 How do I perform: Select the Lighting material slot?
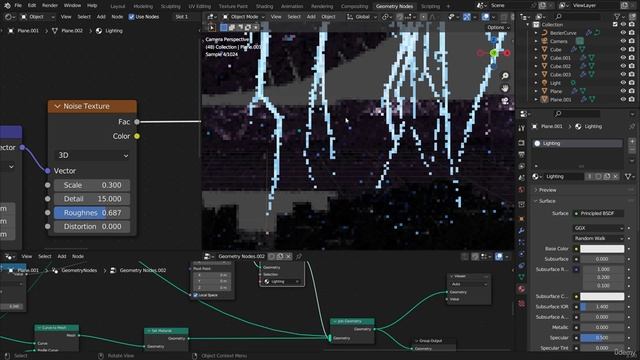click(577, 143)
